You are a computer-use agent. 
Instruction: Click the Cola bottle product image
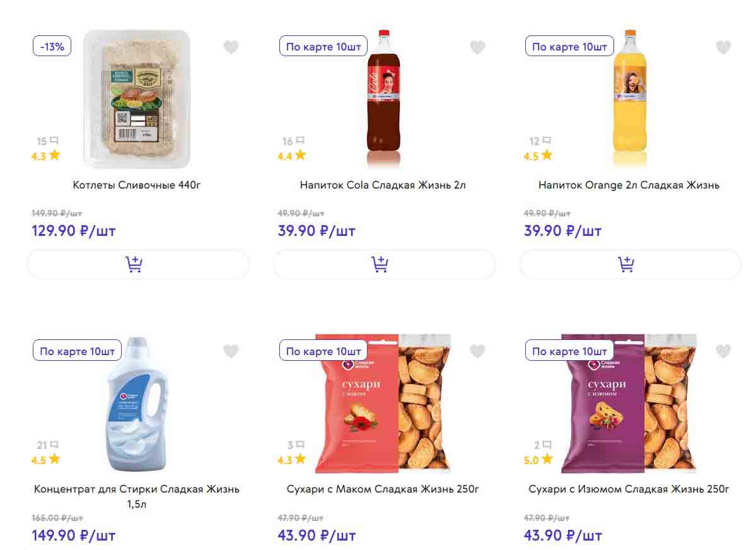pos(383,99)
